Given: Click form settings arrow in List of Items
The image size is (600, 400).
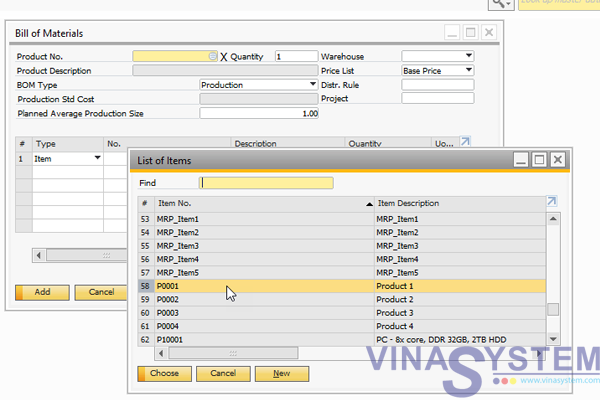Looking at the screenshot, I should click(x=551, y=201).
